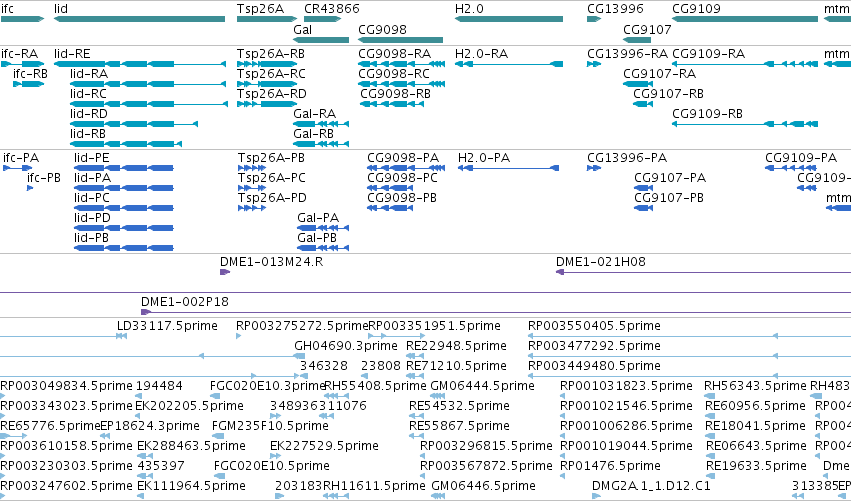Select the CG9098-PB protein glyph
Viewport: 851px width, 501px height.
pyautogui.click(x=390, y=208)
